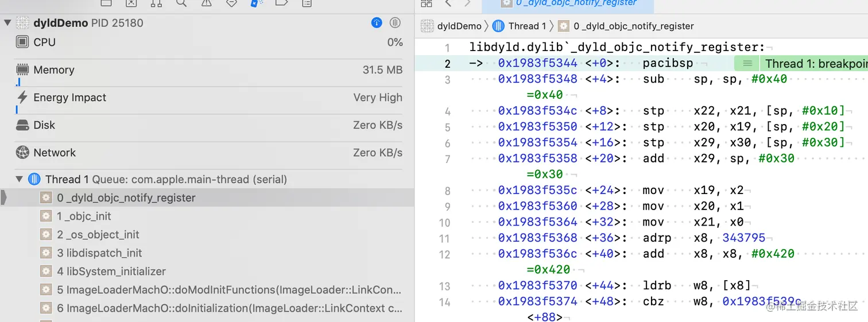Select the _dyld_objc_notify_register editor tab

click(568, 3)
